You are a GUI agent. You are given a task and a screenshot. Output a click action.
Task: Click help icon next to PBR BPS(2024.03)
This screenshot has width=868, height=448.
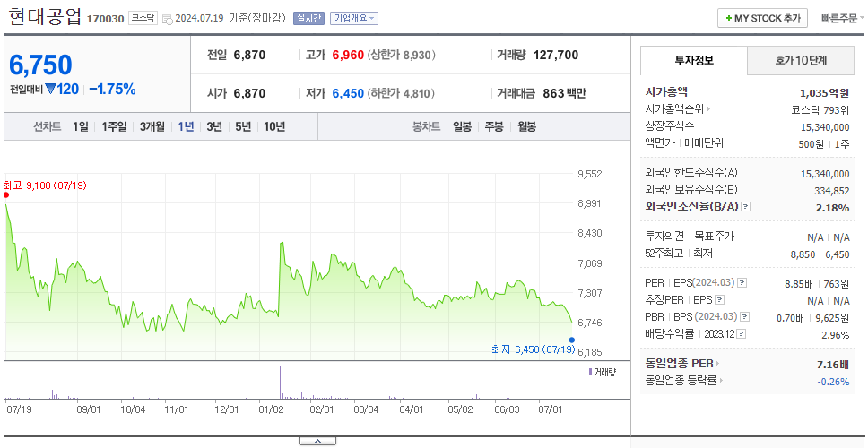pos(746,317)
